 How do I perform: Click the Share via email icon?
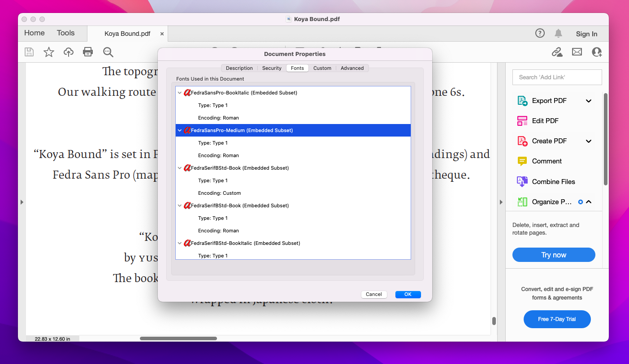pyautogui.click(x=577, y=52)
